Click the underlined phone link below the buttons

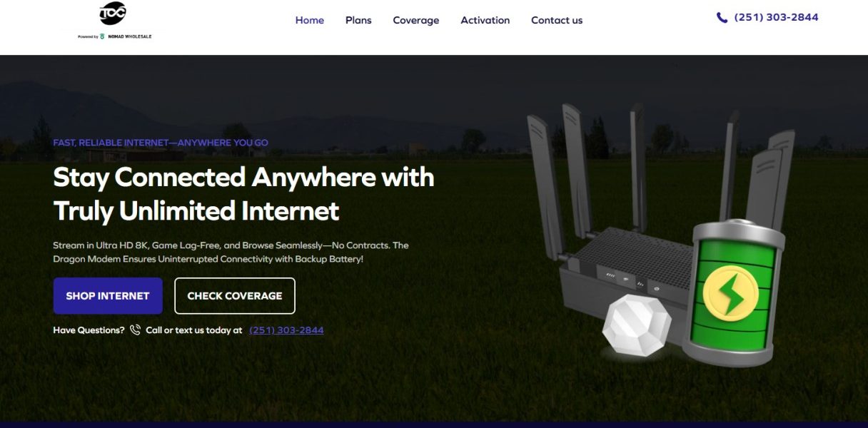click(x=286, y=330)
